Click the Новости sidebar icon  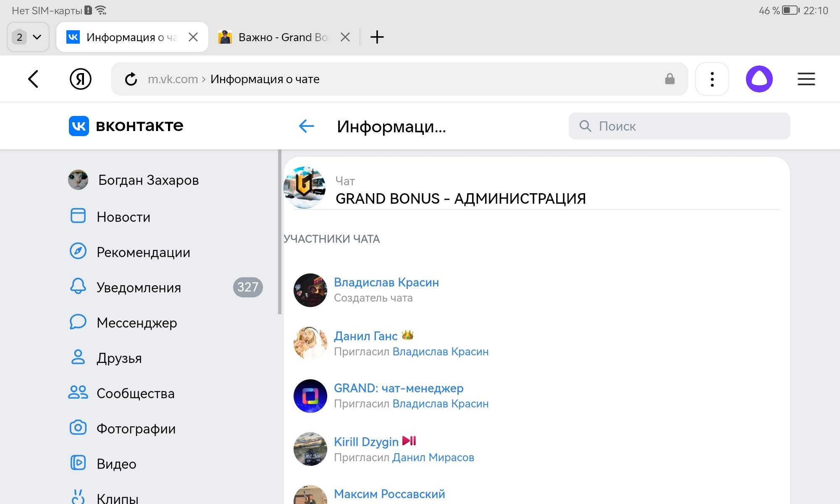point(78,216)
